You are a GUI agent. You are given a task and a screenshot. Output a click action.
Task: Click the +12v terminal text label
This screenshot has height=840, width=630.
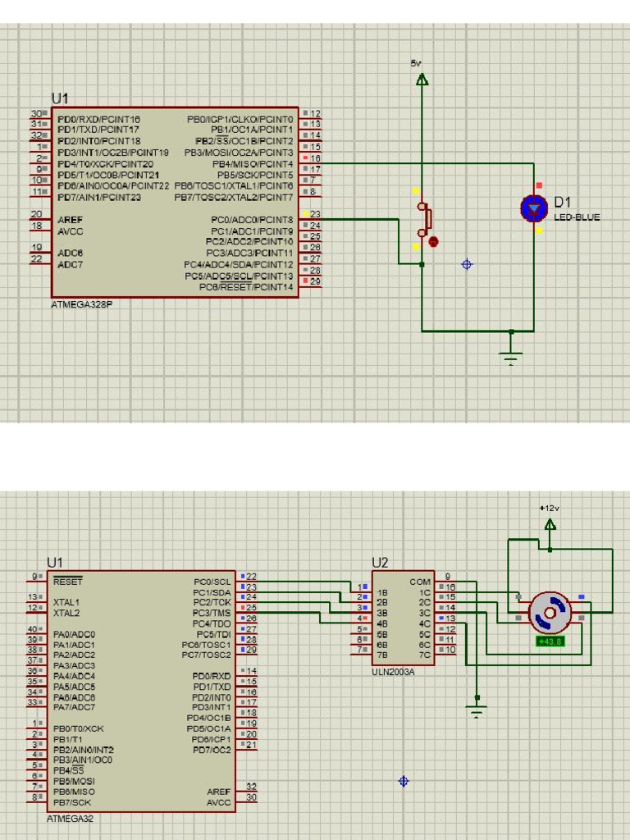point(549,508)
